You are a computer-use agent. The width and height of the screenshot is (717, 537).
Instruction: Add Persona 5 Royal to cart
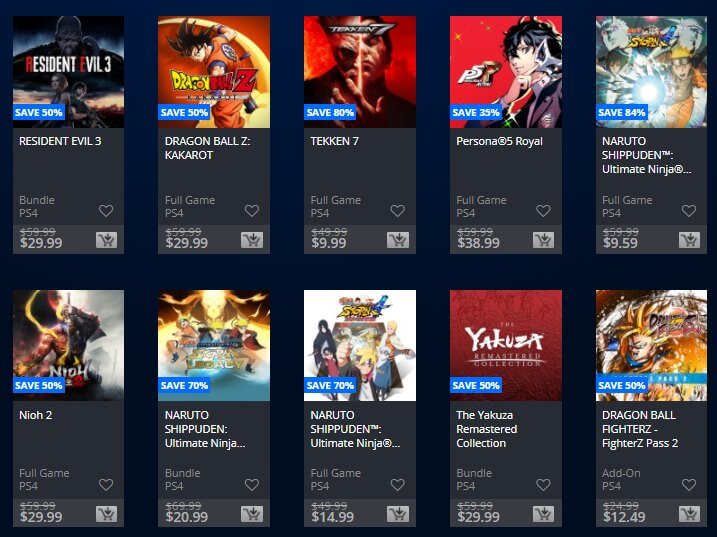click(544, 240)
